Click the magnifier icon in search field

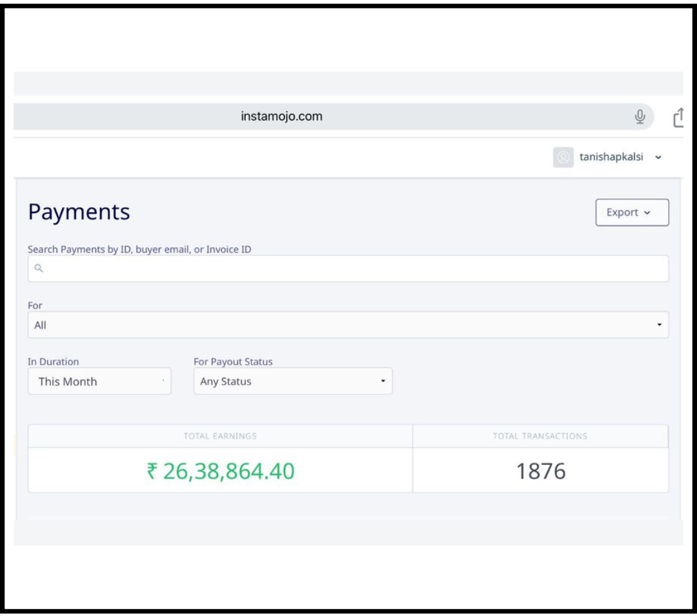pyautogui.click(x=39, y=268)
